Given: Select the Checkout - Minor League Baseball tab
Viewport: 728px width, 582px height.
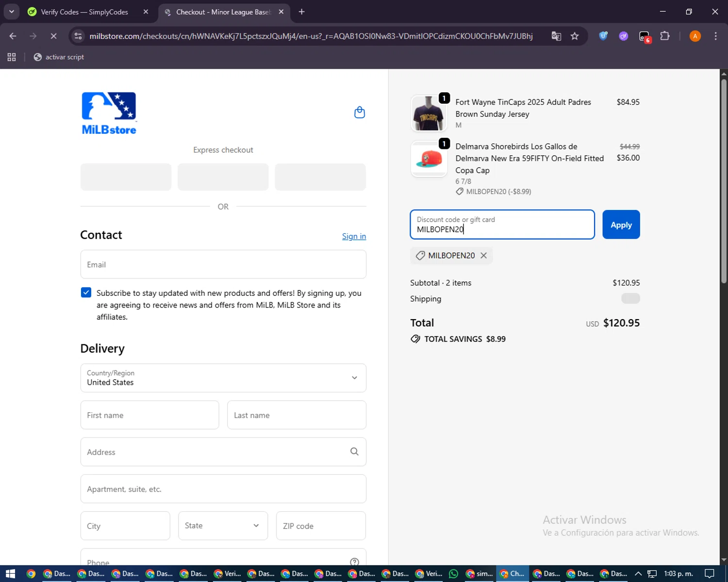Looking at the screenshot, I should pos(224,12).
